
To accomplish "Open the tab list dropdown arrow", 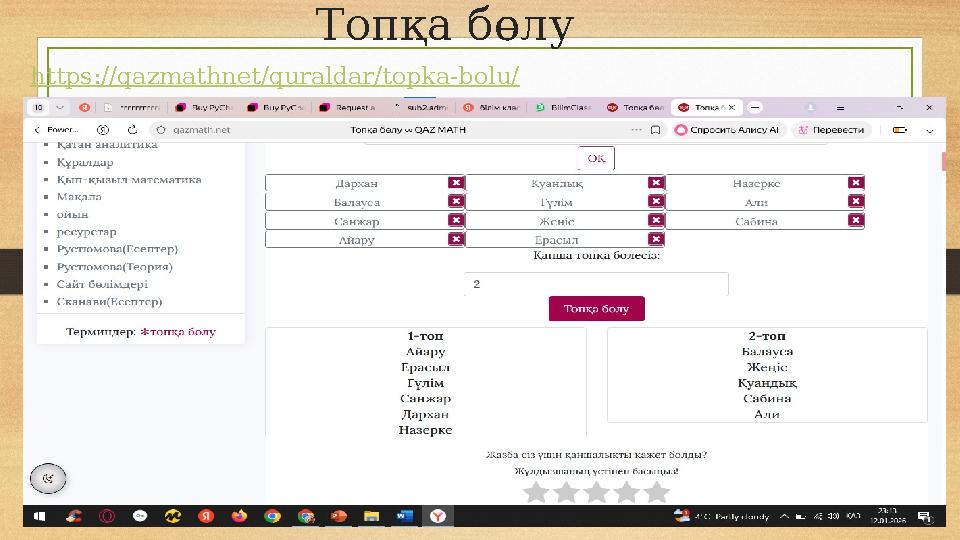I will pyautogui.click(x=59, y=107).
